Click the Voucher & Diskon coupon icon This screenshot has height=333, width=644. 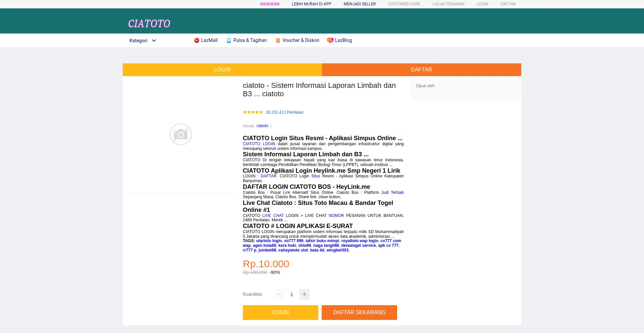pyautogui.click(x=278, y=41)
